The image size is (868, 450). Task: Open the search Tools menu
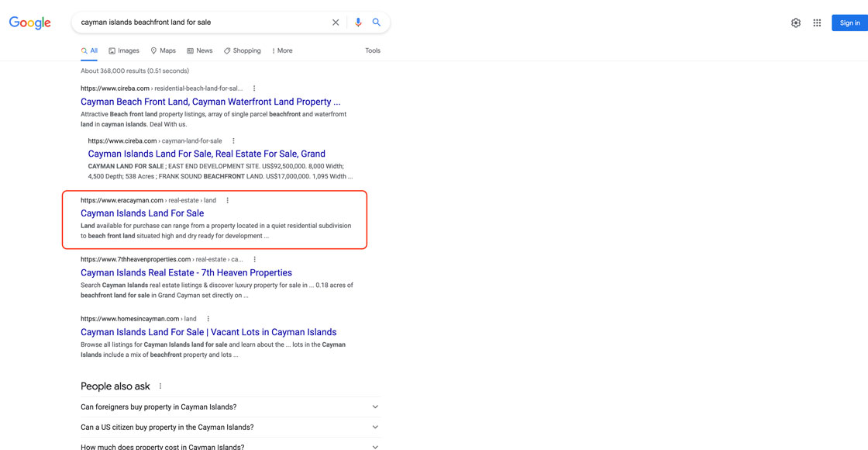(x=373, y=50)
